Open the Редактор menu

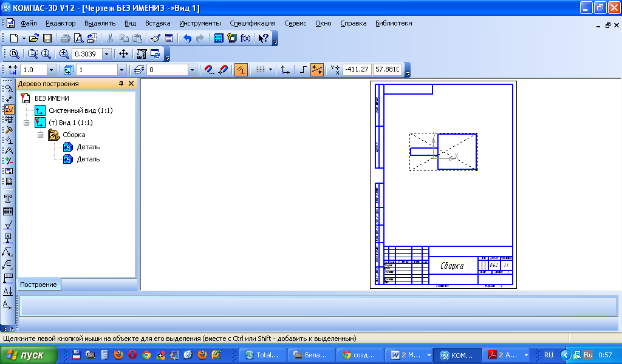click(x=60, y=23)
